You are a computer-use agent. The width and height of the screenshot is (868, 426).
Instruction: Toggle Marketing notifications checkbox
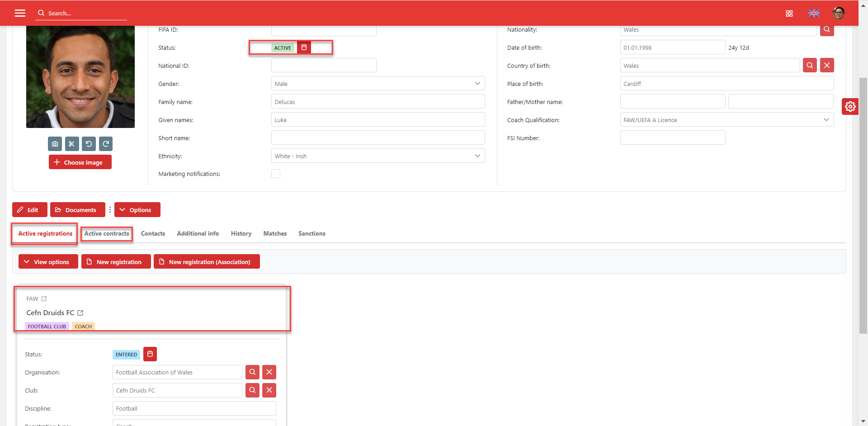pyautogui.click(x=276, y=174)
